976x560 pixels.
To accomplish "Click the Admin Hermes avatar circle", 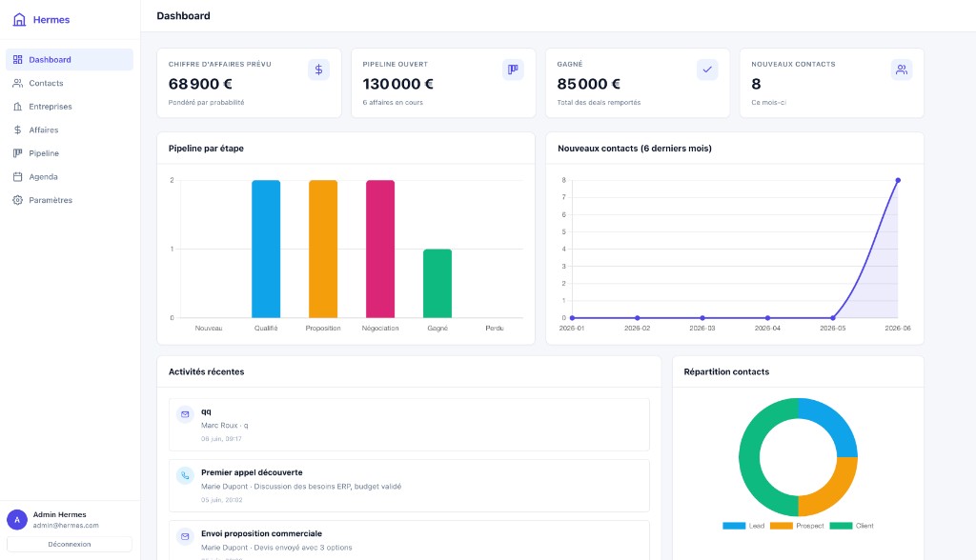I will [17, 520].
